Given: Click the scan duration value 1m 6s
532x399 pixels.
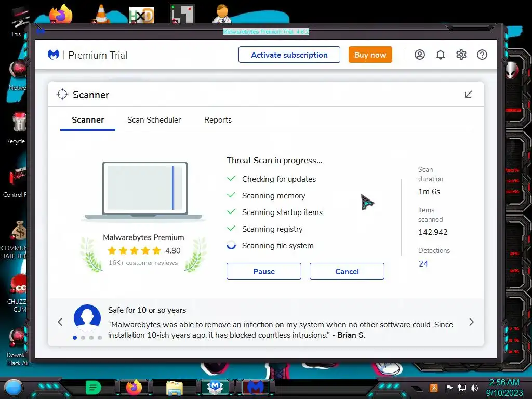Looking at the screenshot, I should 429,192.
